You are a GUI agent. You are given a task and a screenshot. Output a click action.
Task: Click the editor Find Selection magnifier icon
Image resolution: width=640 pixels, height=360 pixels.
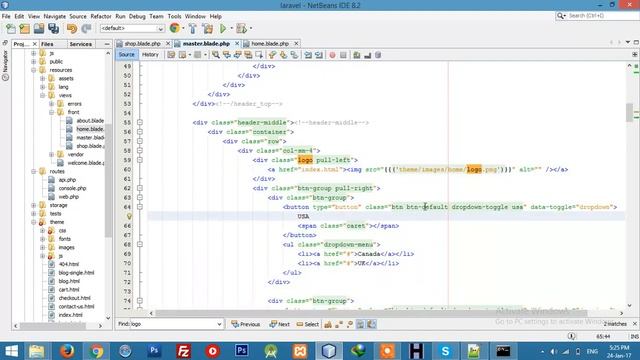tap(216, 55)
